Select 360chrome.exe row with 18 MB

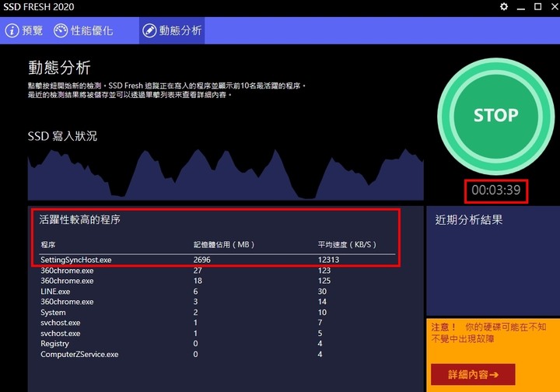point(218,281)
